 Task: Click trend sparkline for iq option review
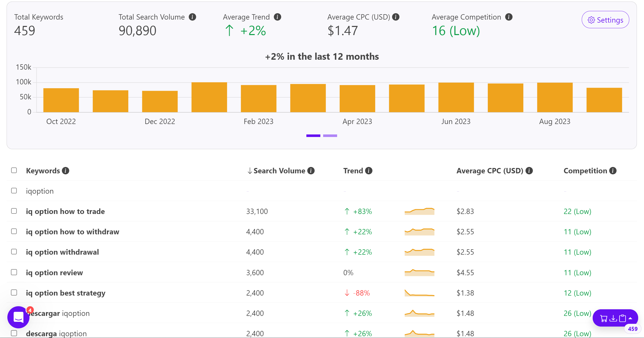[x=419, y=273]
